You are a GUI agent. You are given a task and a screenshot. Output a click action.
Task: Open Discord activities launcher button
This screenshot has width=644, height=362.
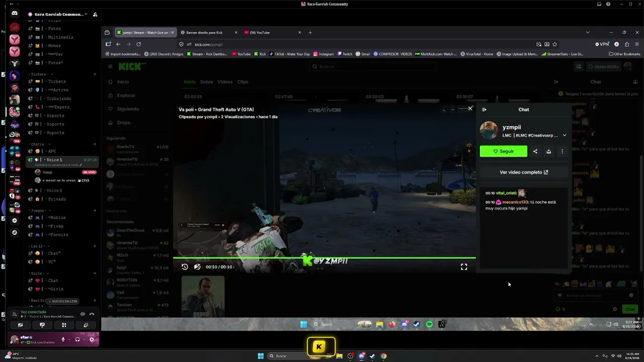click(64, 325)
